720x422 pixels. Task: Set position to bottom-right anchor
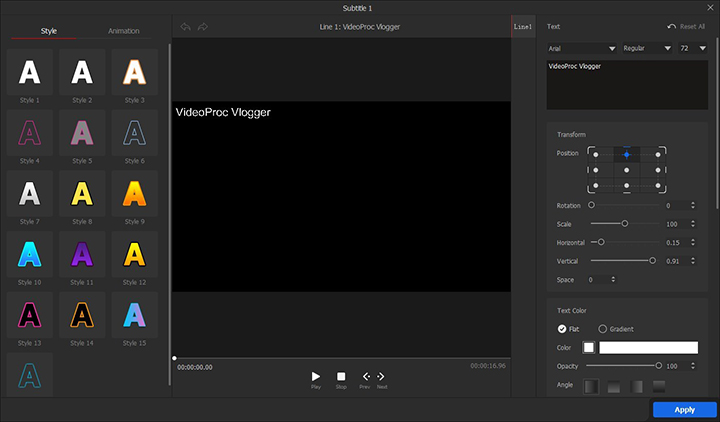pos(658,186)
